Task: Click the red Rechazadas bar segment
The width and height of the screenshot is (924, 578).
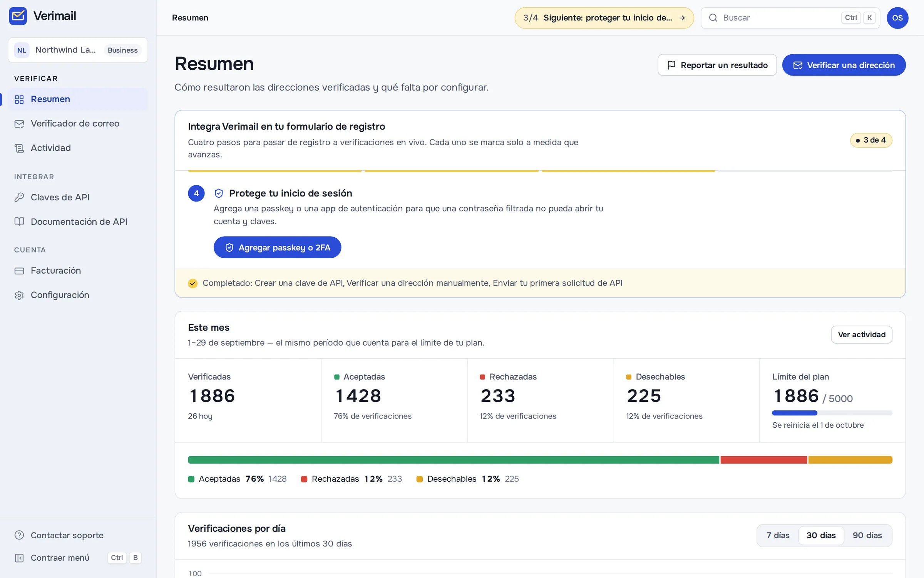Action: tap(764, 460)
